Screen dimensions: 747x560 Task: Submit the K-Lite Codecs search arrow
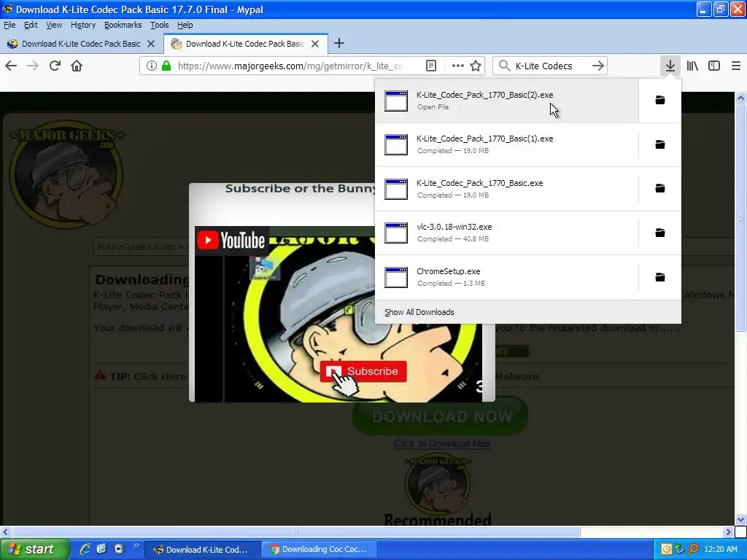click(598, 66)
